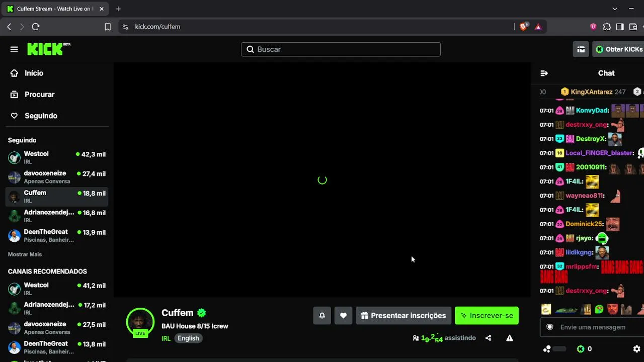Open the browser extensions puzzle icon
The height and width of the screenshot is (362, 644).
(607, 27)
